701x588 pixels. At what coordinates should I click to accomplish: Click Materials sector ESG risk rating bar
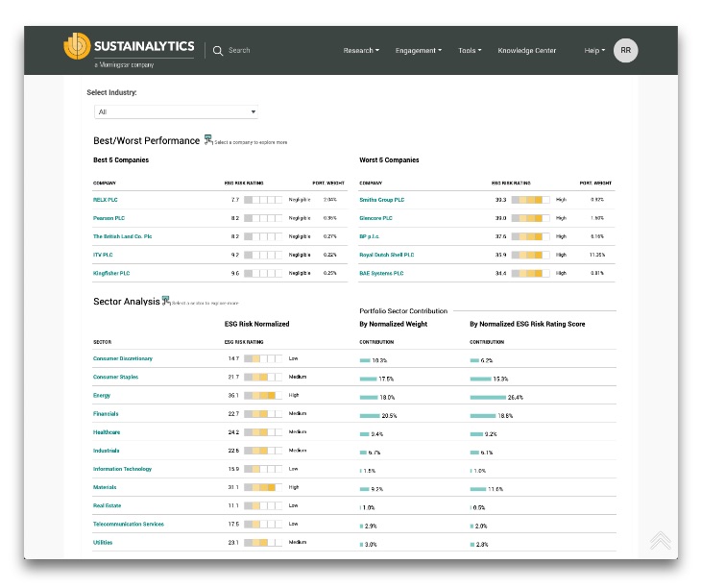pyautogui.click(x=263, y=487)
